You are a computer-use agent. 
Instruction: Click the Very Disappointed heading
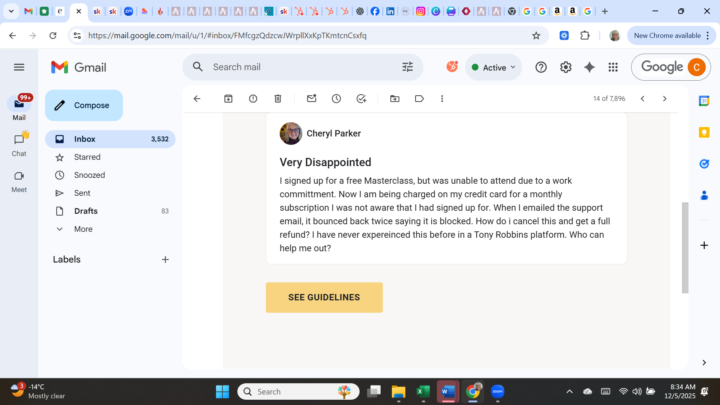pyautogui.click(x=325, y=162)
